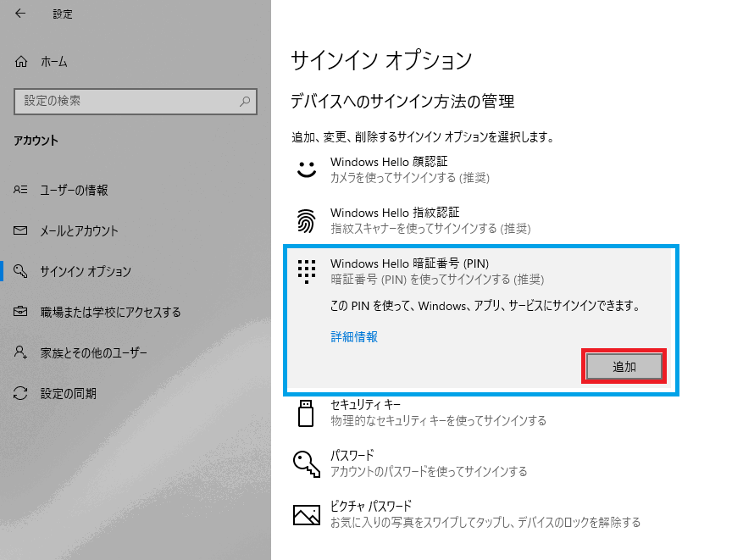Click デバイスへのサインイン方法の管理 heading
The image size is (732, 560).
coord(402,101)
